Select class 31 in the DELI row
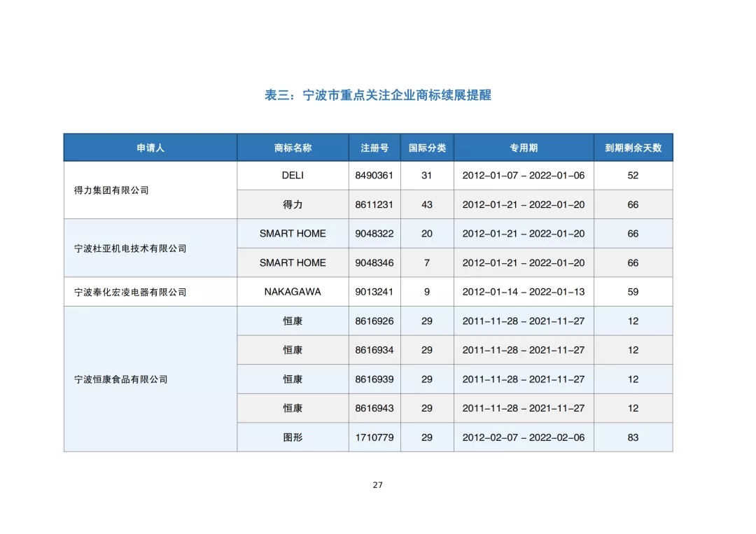756x534 pixels. (x=427, y=176)
